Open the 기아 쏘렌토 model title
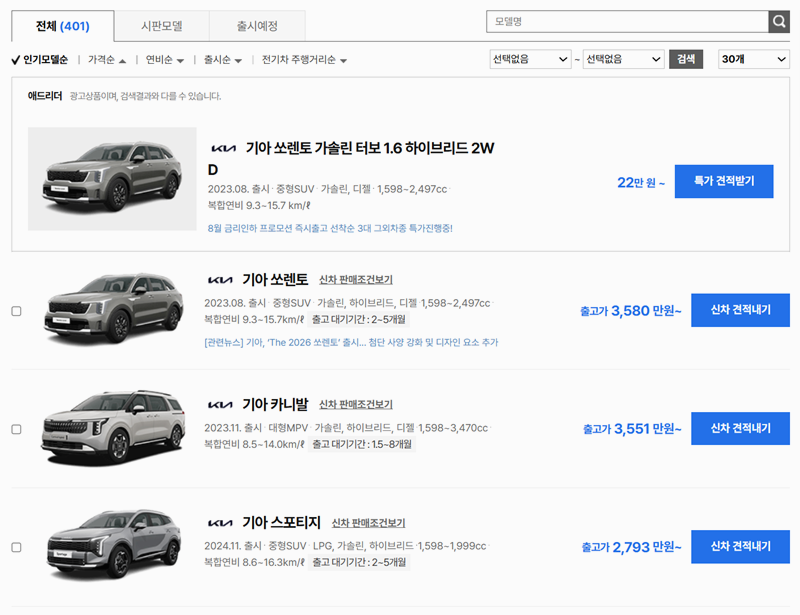The height and width of the screenshot is (615, 800). coord(275,280)
